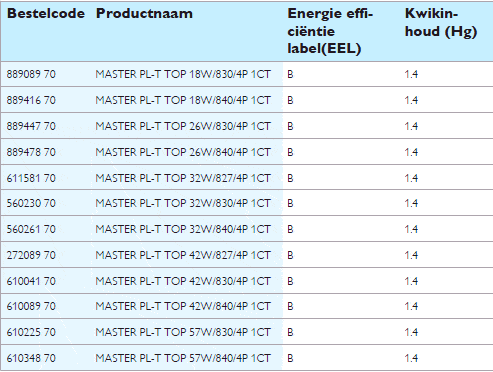
Task: Select MASTER PL-T TOP 42W/827/4P 1CT
Action: pos(183,255)
